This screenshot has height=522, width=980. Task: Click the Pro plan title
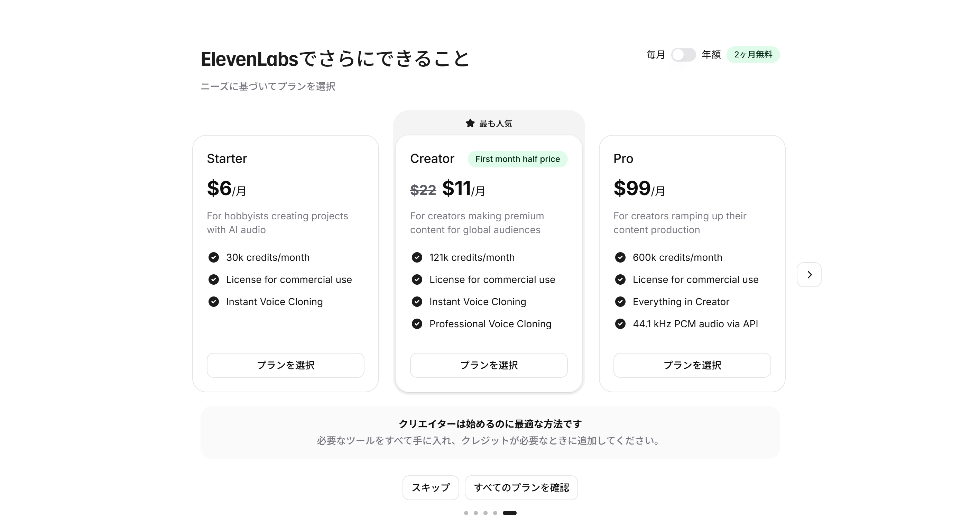(623, 158)
